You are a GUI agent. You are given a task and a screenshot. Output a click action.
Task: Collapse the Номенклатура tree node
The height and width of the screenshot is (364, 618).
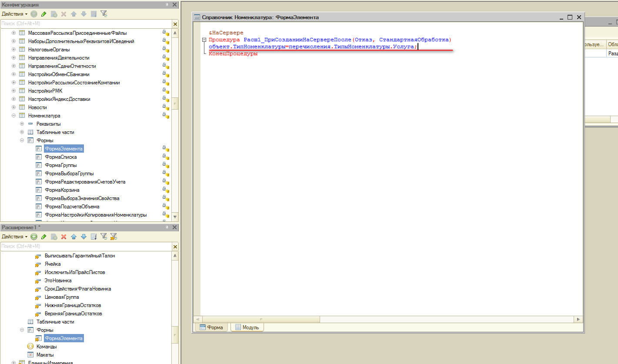(x=13, y=116)
